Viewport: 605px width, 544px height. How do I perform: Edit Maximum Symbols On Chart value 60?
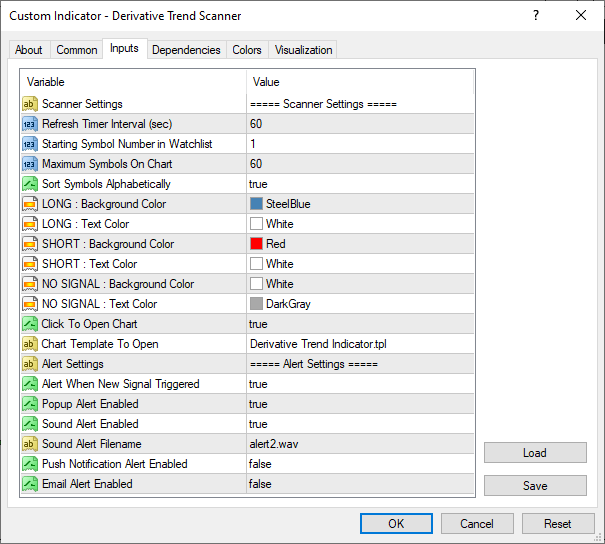point(360,164)
